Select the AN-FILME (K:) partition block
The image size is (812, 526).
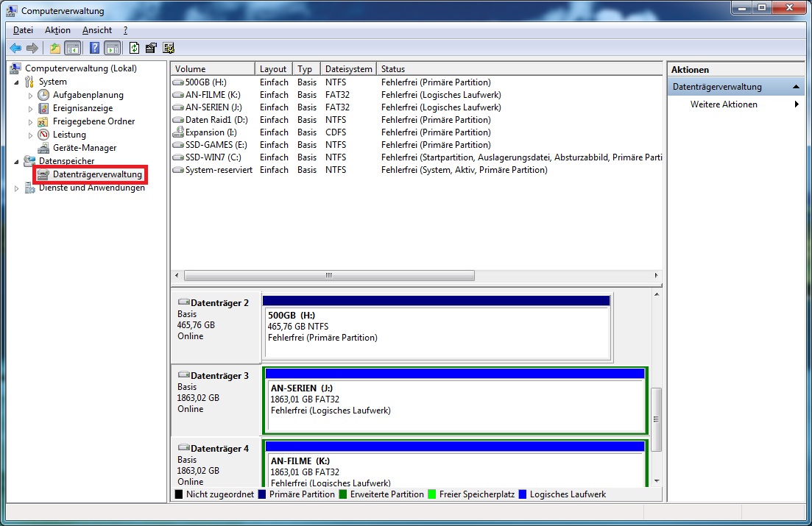[455, 464]
